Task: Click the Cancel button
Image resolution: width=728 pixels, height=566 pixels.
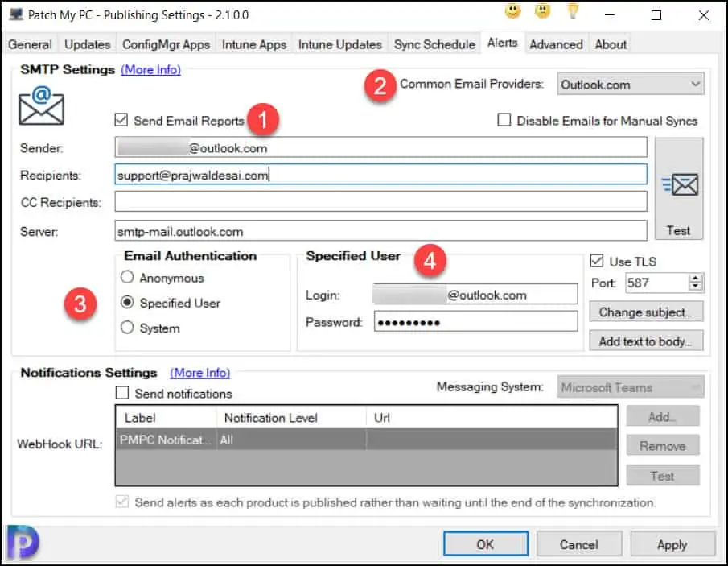Action: (x=579, y=544)
